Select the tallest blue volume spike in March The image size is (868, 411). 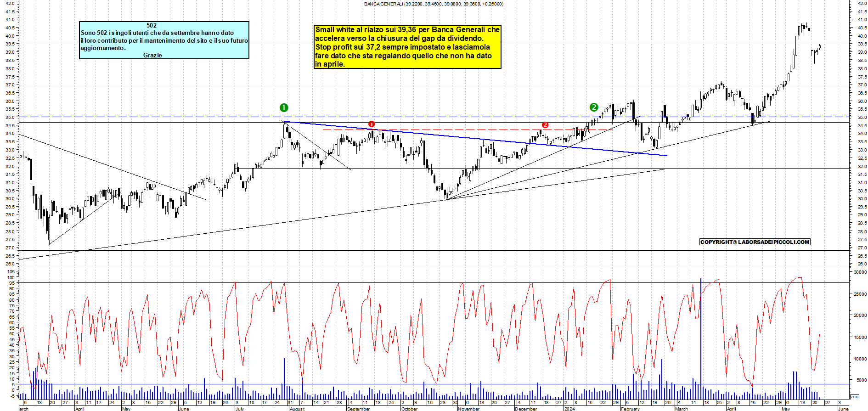(x=701, y=338)
